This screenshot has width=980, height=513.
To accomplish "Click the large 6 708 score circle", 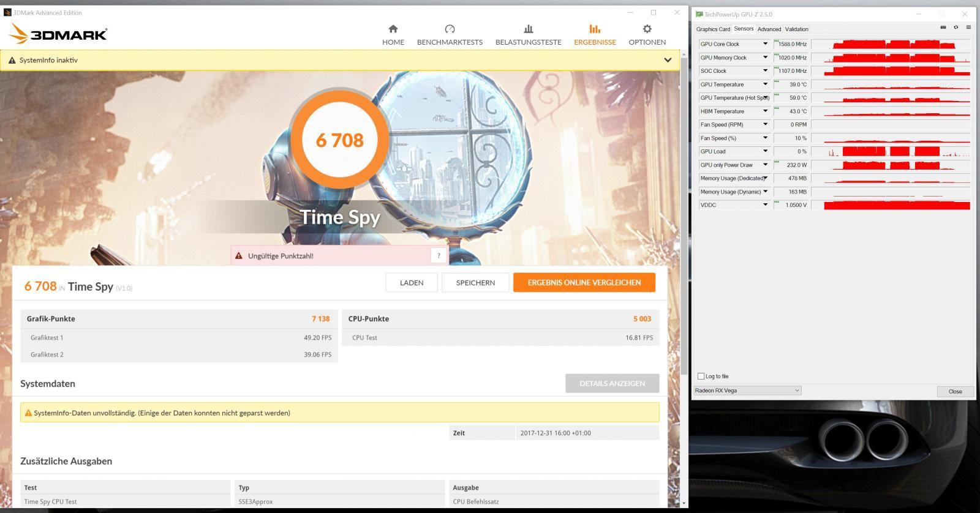I will point(340,140).
